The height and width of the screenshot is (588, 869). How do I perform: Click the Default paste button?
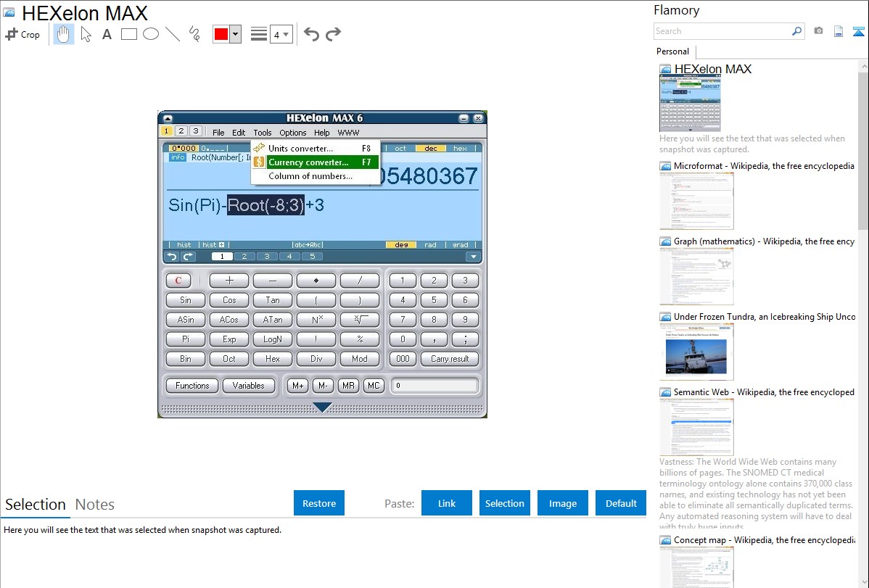621,503
